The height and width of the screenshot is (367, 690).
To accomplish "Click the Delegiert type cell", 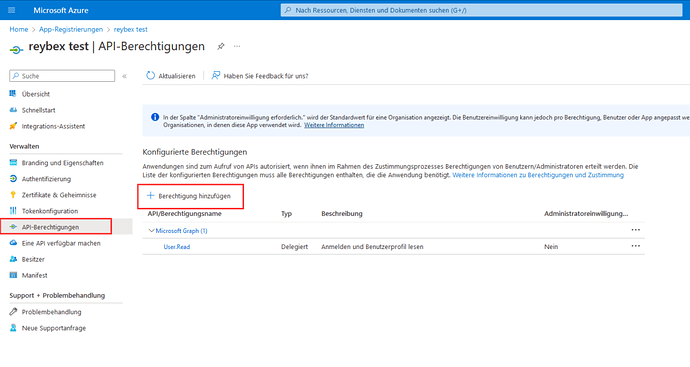I will click(x=294, y=247).
